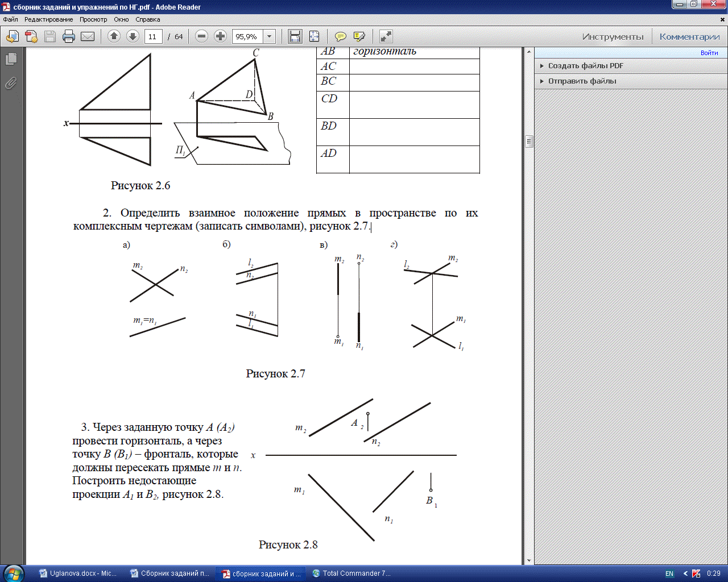This screenshot has height=582, width=728.
Task: Click the table cell 'CD'
Action: pyautogui.click(x=333, y=105)
